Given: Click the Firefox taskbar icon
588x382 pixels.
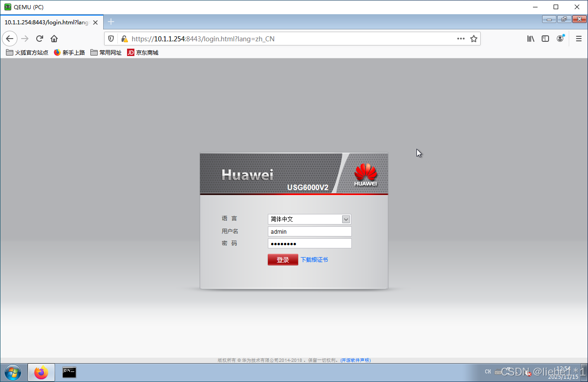Looking at the screenshot, I should click(41, 372).
